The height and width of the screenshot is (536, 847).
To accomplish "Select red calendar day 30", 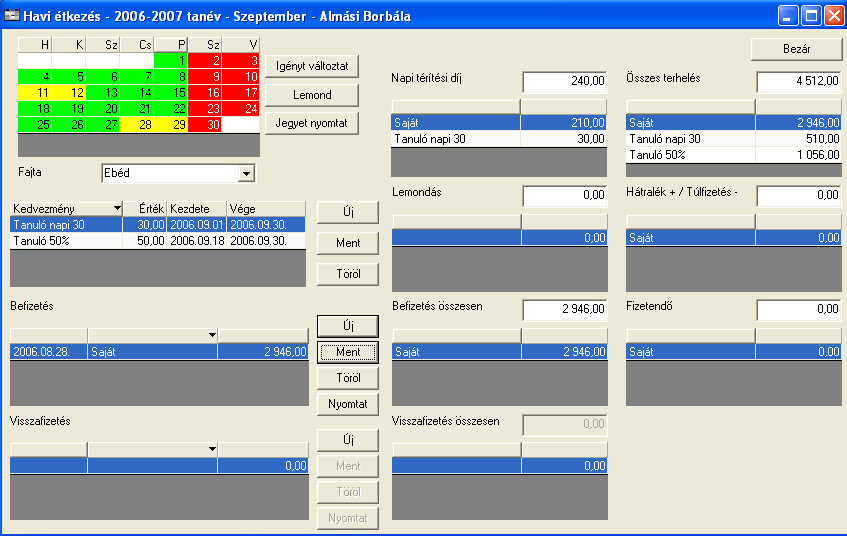I will tap(205, 125).
